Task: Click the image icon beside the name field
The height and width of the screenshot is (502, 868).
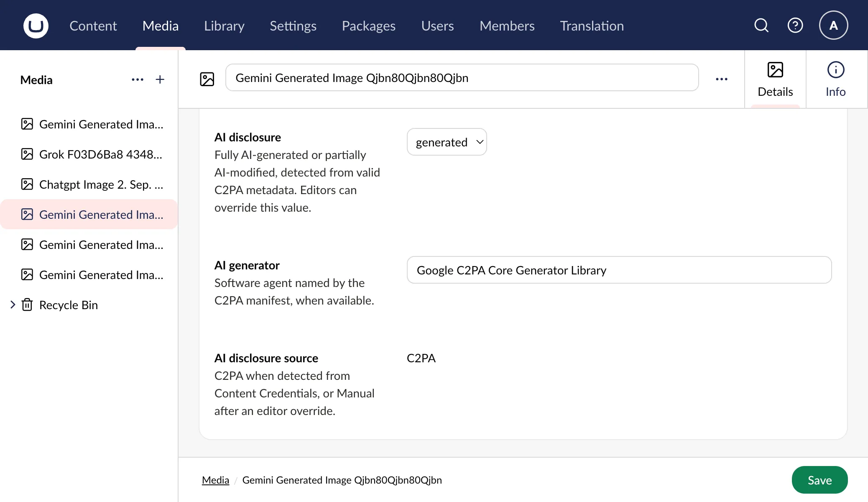Action: (x=207, y=79)
